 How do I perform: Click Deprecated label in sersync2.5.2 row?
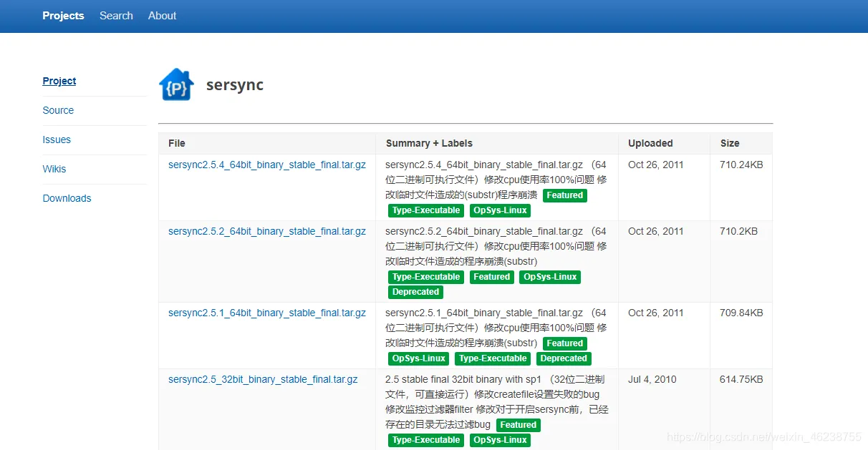pos(416,292)
